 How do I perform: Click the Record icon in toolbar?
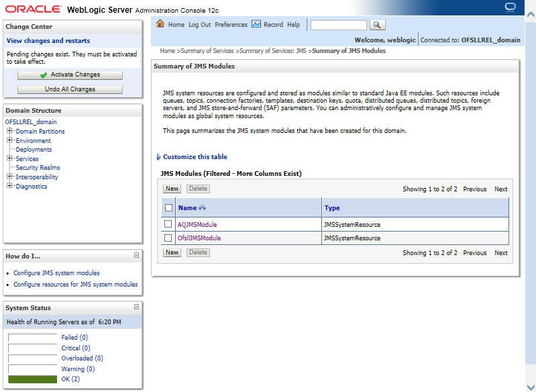tap(256, 24)
